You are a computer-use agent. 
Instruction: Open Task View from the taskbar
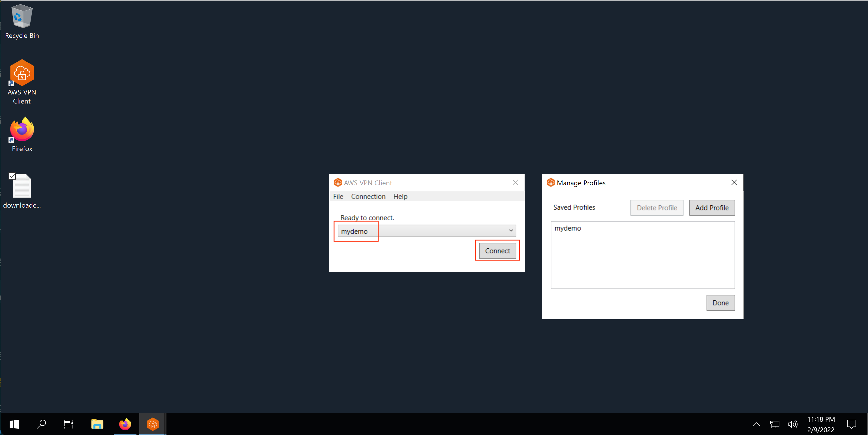[x=69, y=424]
